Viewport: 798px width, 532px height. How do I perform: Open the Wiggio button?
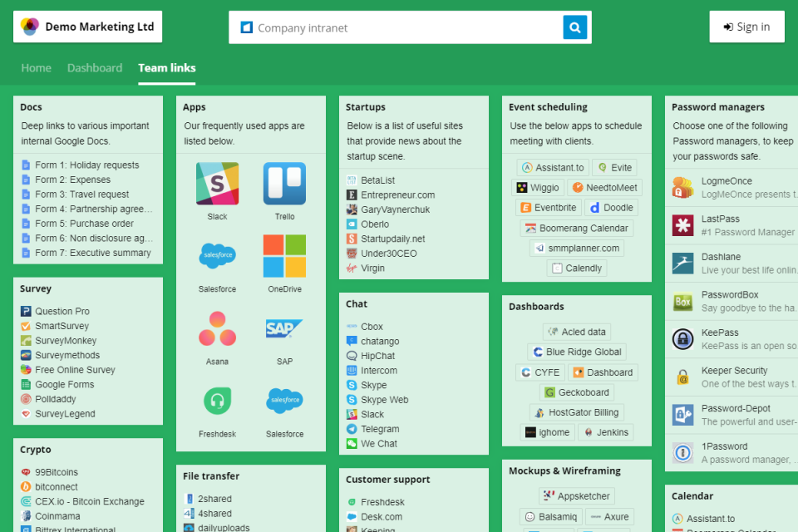[x=538, y=187]
